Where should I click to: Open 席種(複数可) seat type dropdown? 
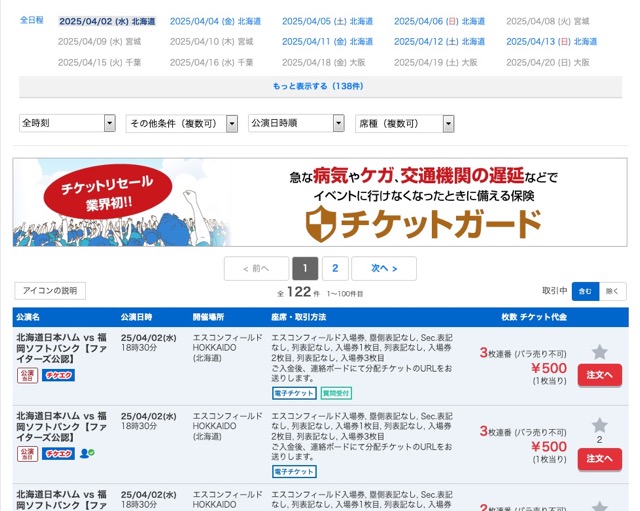404,124
